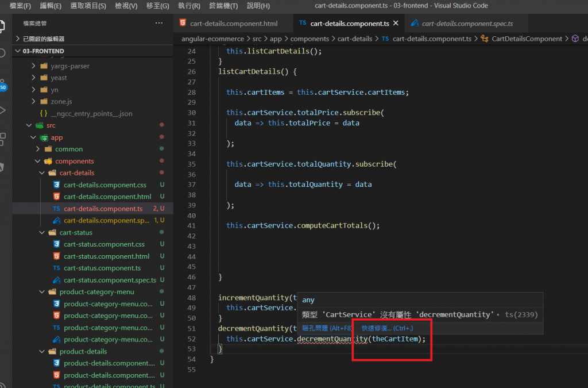Expand the common folder
This screenshot has width=588, height=388.
click(x=68, y=149)
